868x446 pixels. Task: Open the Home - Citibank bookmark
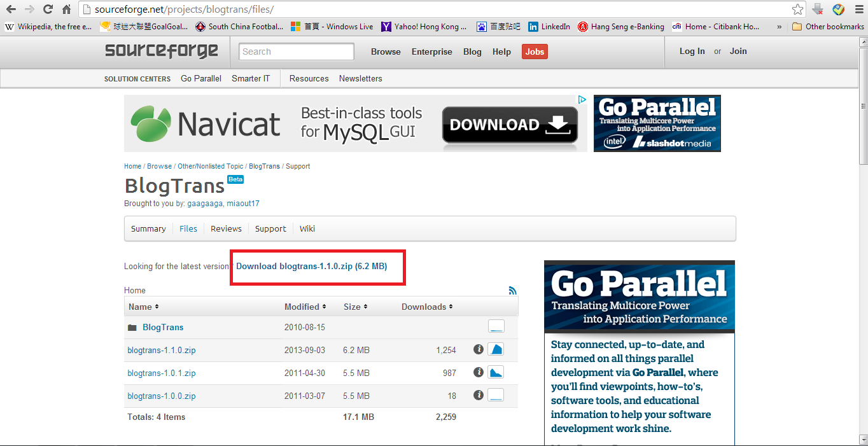pyautogui.click(x=716, y=27)
